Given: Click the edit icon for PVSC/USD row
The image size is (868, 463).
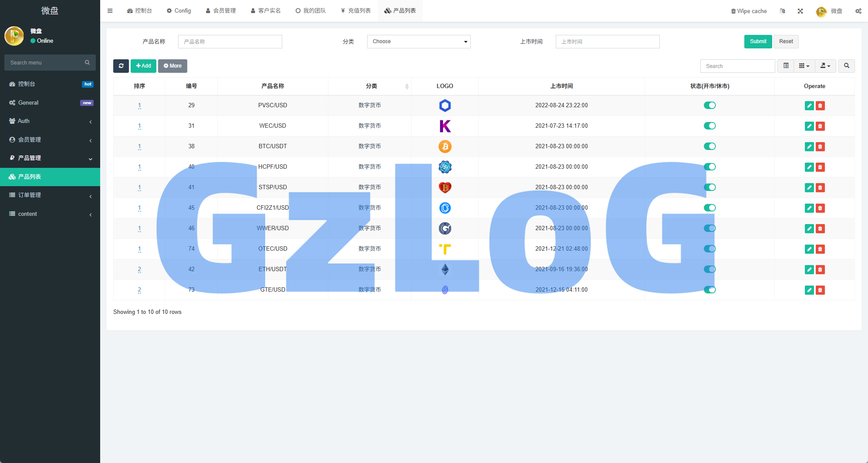Looking at the screenshot, I should click(809, 106).
